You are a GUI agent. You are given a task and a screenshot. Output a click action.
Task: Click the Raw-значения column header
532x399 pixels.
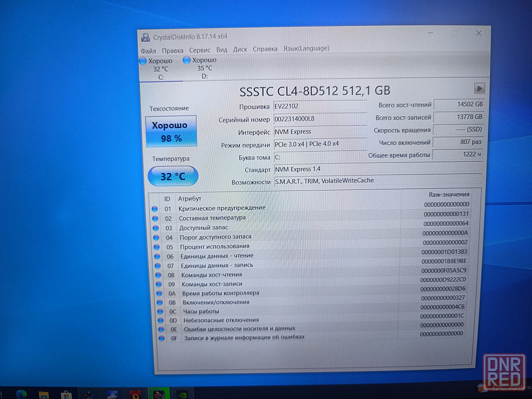pos(449,194)
